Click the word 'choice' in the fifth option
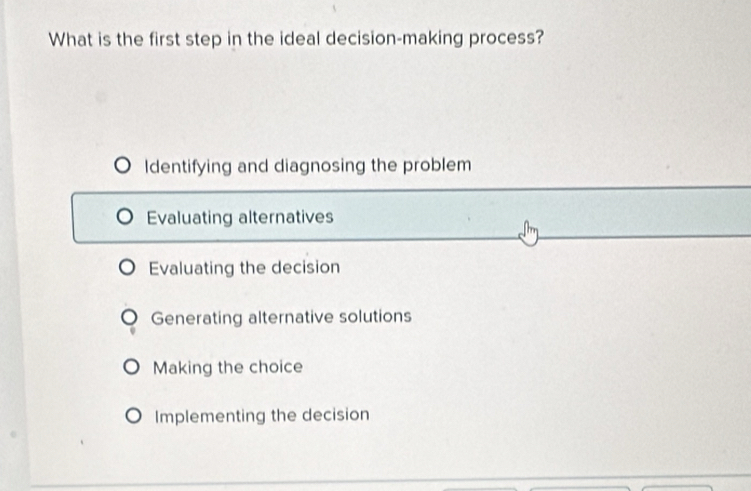751x491 pixels. (x=276, y=367)
